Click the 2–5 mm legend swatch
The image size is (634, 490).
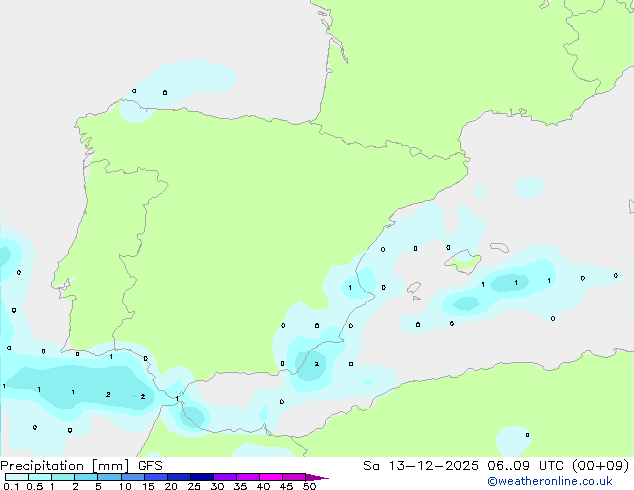click(x=86, y=477)
